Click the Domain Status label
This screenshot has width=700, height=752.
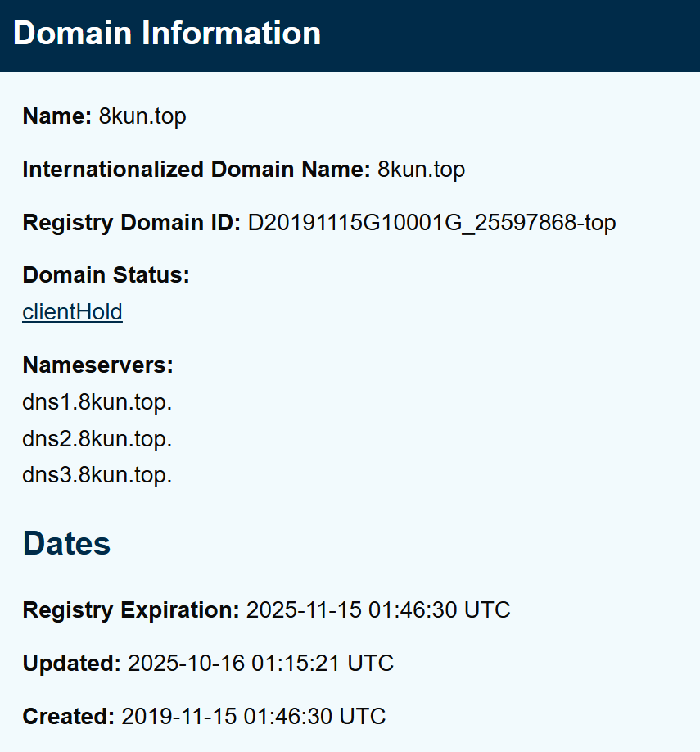pos(106,275)
